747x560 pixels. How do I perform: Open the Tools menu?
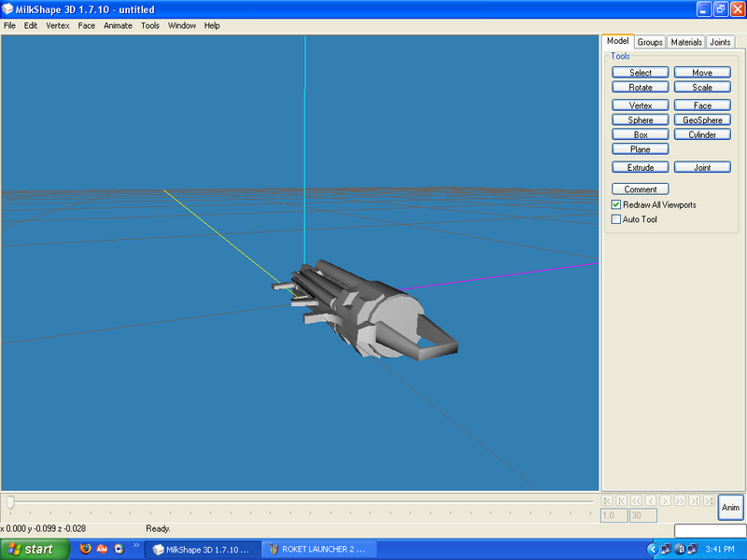pos(150,26)
